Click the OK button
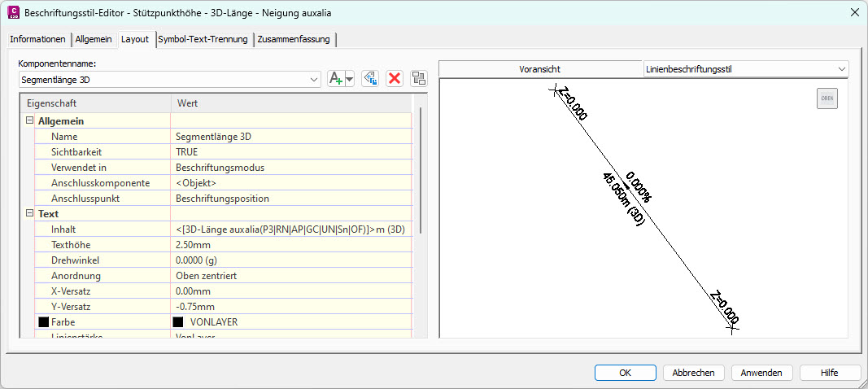Image resolution: width=868 pixels, height=389 pixels. click(625, 373)
